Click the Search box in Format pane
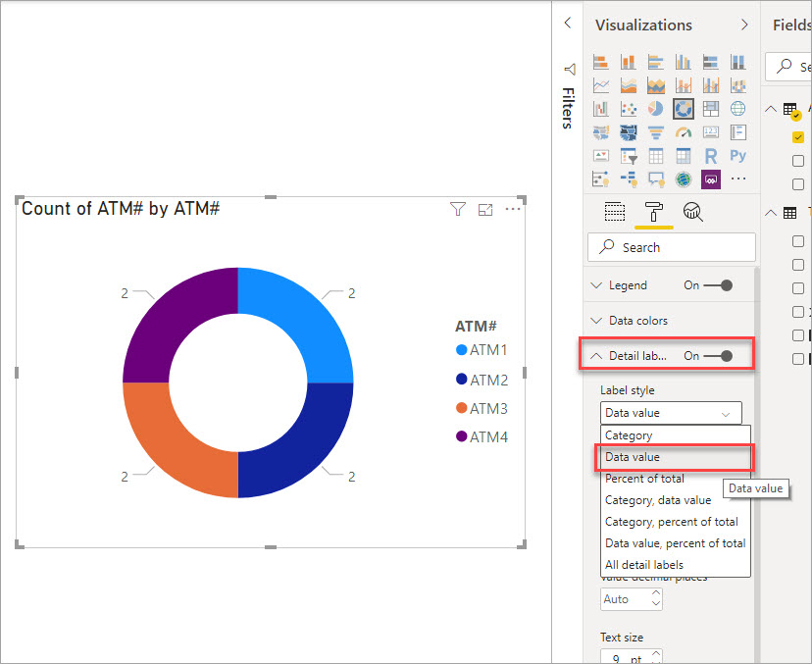The image size is (812, 664). coord(671,247)
